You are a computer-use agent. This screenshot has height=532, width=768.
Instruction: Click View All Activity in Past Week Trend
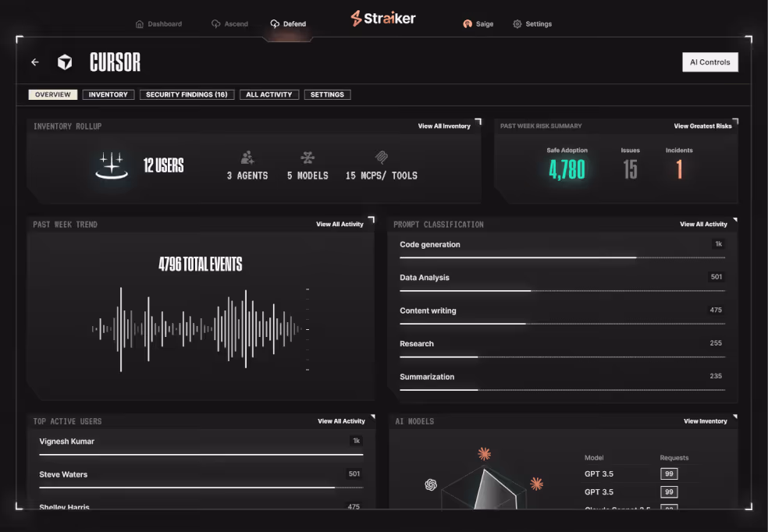[340, 224]
